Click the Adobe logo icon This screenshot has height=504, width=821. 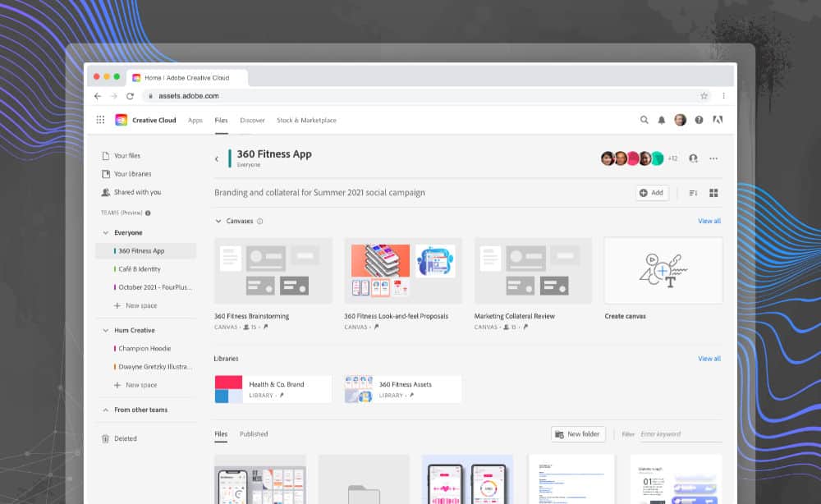(717, 120)
